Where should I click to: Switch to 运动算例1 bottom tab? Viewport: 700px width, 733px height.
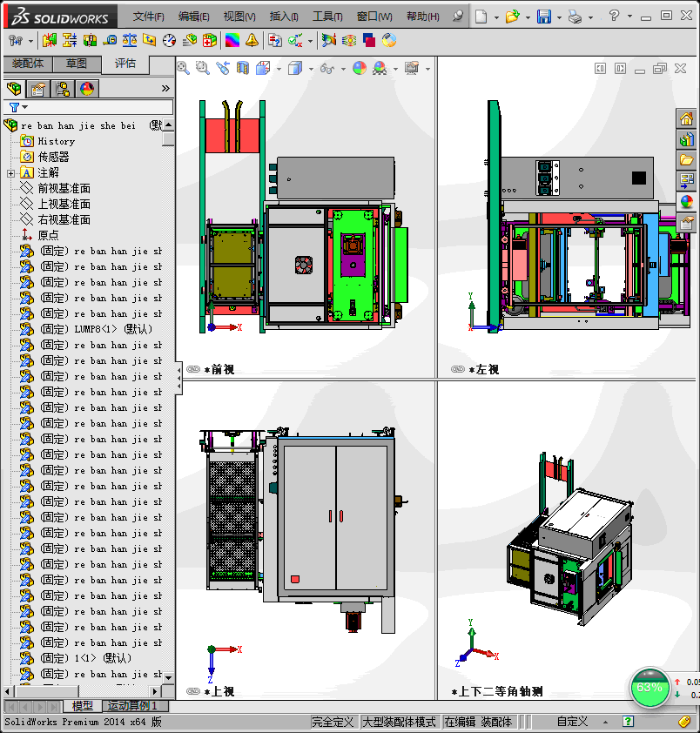pyautogui.click(x=132, y=705)
